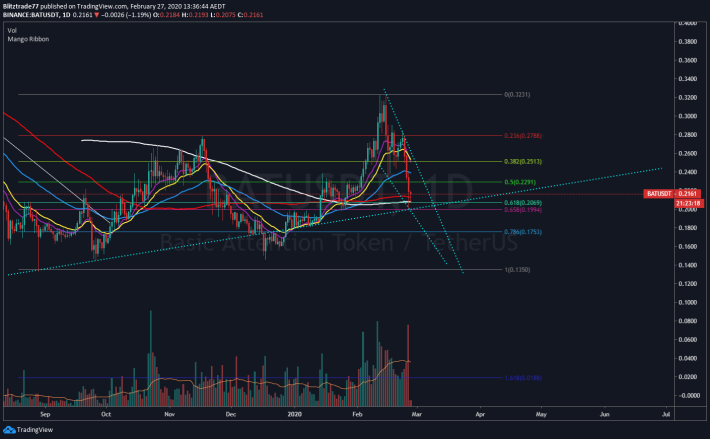This screenshot has height=439, width=710.
Task: Select the 0.5(0.2291) Fibonacci level label
Action: [520, 182]
